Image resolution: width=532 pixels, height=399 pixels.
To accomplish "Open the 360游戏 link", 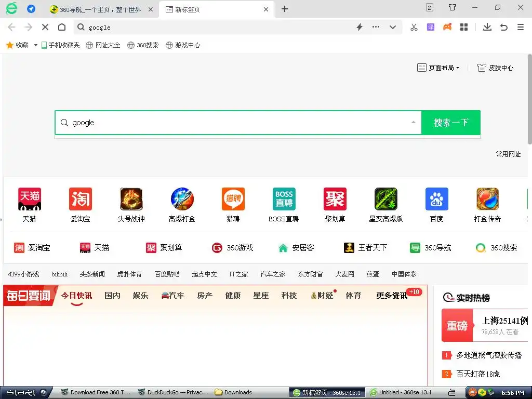I will point(232,248).
